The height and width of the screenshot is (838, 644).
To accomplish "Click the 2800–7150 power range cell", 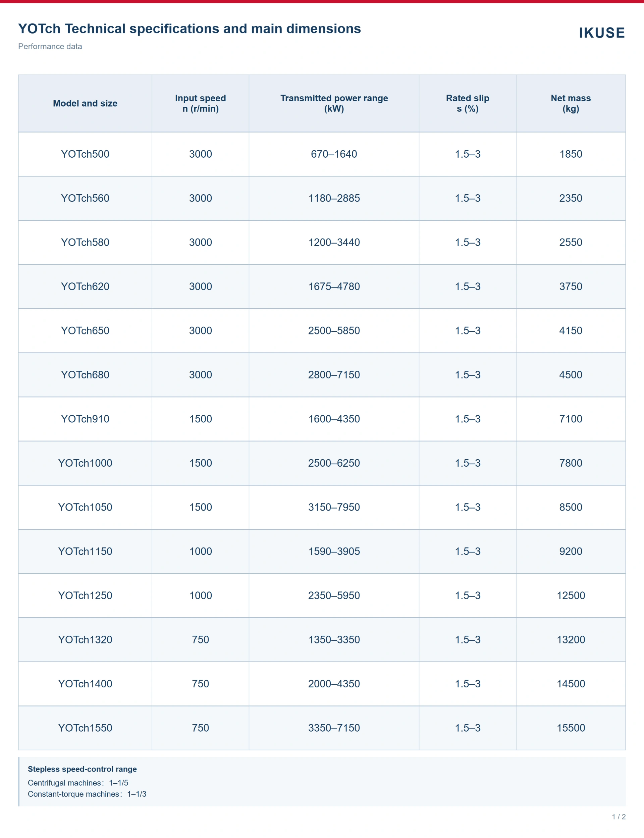I will click(334, 374).
